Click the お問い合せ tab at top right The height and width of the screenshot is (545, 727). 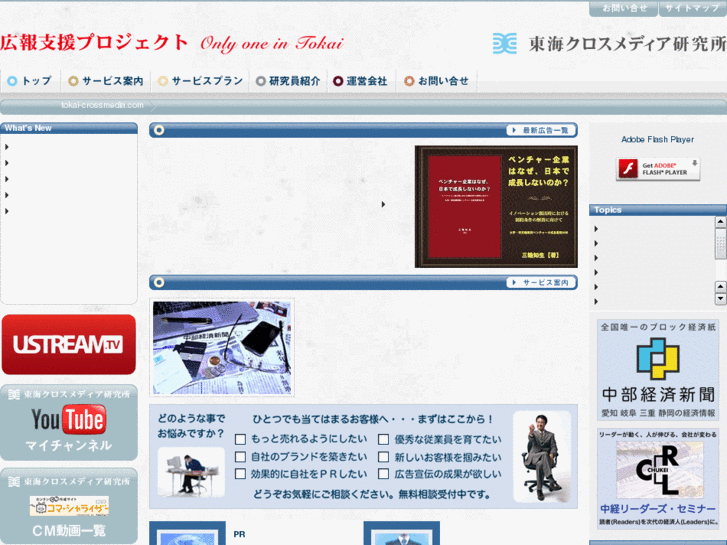tap(624, 8)
